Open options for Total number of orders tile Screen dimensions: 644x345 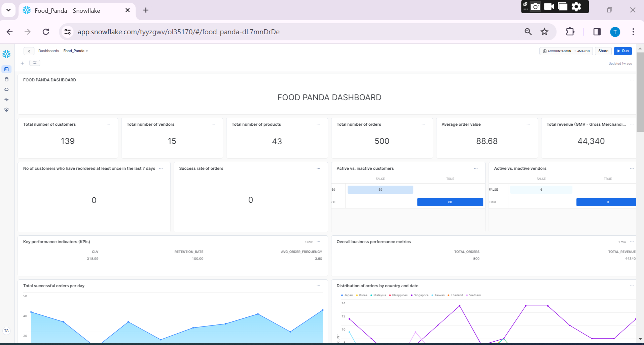click(x=423, y=124)
